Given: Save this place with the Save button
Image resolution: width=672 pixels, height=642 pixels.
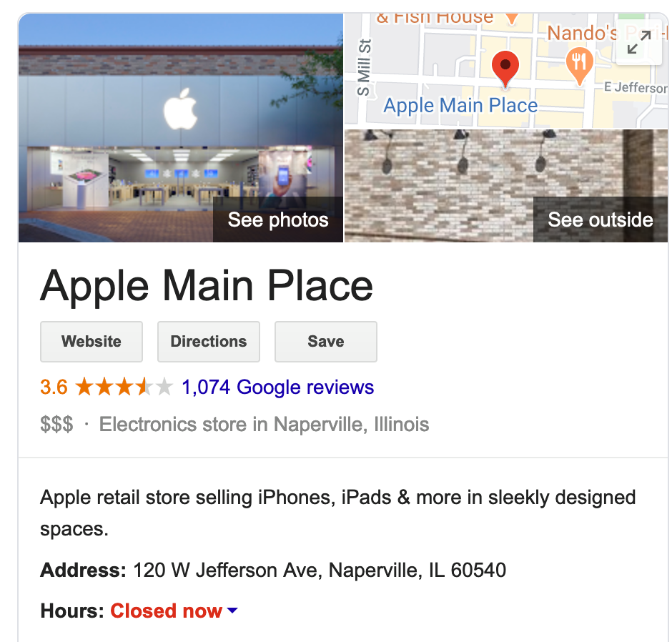Looking at the screenshot, I should click(x=326, y=342).
